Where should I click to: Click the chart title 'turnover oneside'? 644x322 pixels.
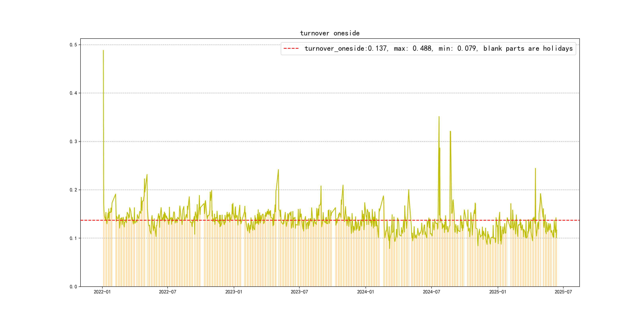330,33
